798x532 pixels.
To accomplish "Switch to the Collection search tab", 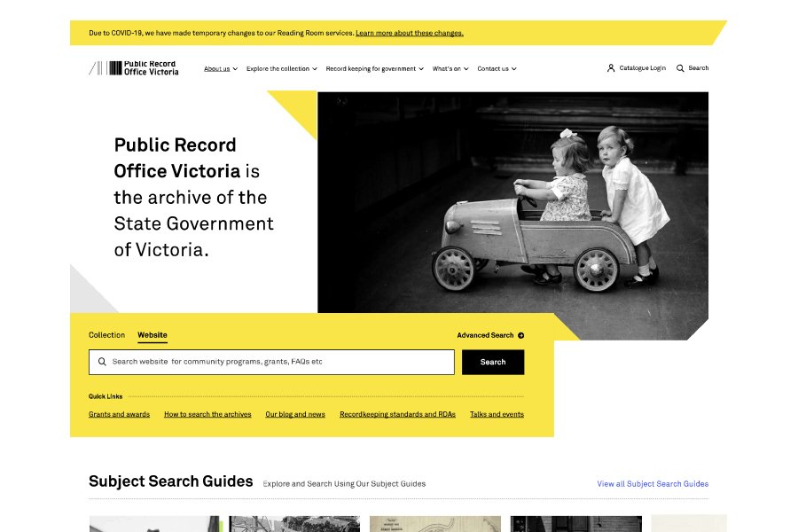I will tap(106, 335).
